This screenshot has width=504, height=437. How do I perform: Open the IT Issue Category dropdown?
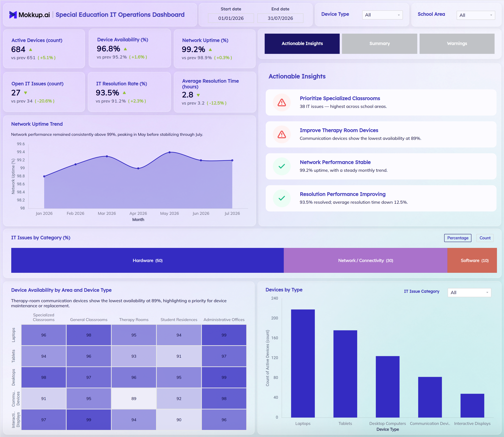click(469, 293)
